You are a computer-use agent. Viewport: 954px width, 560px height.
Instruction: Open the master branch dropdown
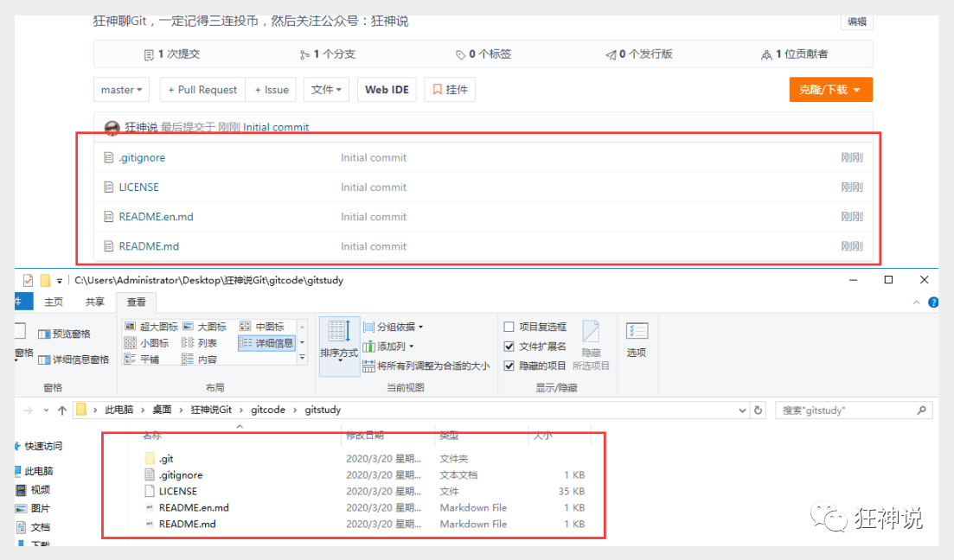(x=122, y=89)
